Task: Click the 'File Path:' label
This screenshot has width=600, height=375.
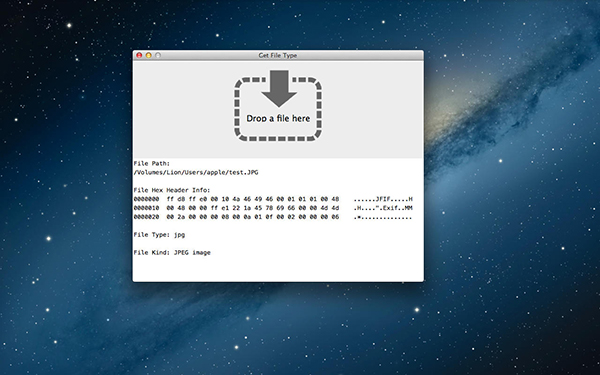Action: 152,164
